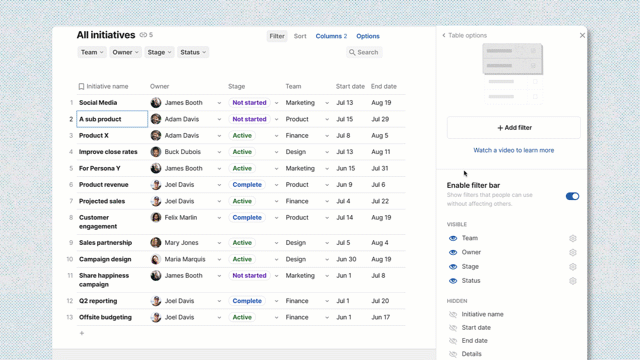Click the search magnifier icon
Screen dimensions: 640x360
pos(352,52)
